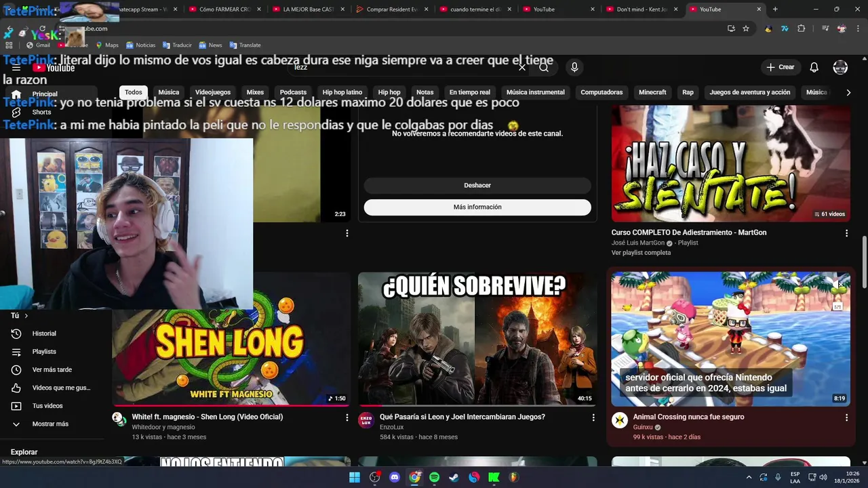The width and height of the screenshot is (868, 488).
Task: Select the Minecraft filter chip
Action: click(652, 92)
